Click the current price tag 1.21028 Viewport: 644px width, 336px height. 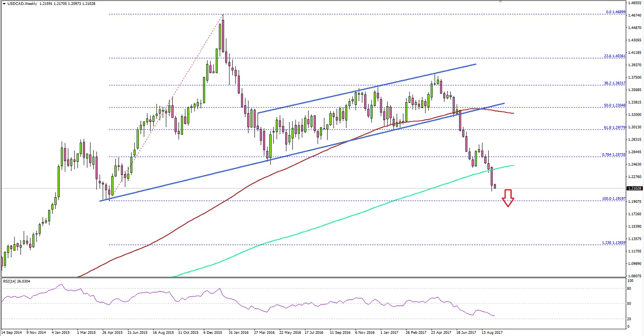[x=634, y=188]
